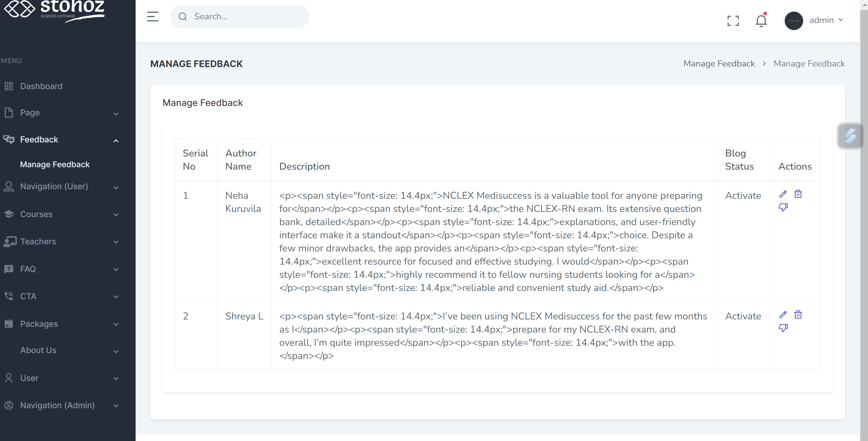Edit Shreya L's feedback with pencil icon
The height and width of the screenshot is (441, 868).
[x=783, y=315]
